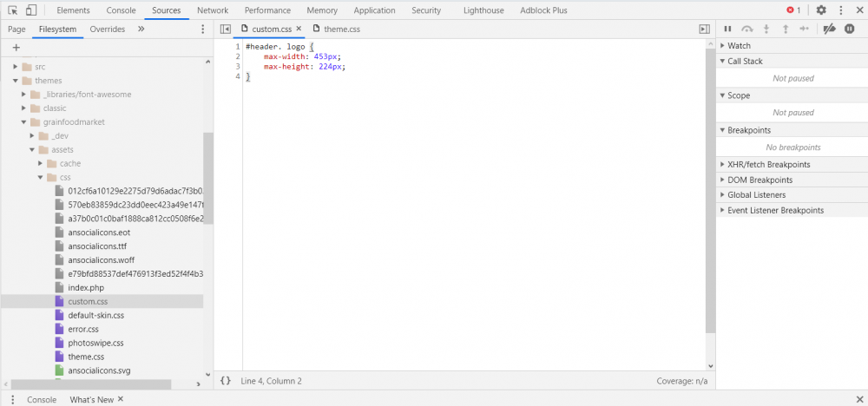Click the code editor vertical scrollbar

(x=710, y=191)
